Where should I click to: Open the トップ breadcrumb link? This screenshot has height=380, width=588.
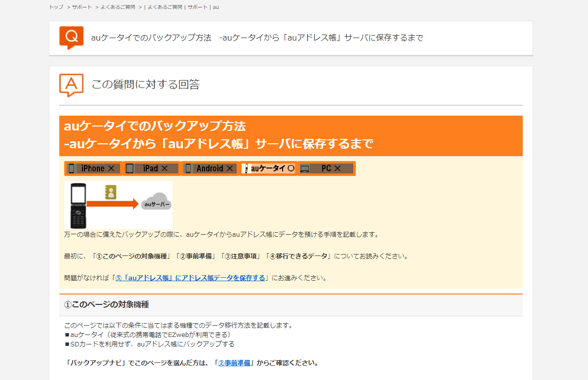click(56, 7)
